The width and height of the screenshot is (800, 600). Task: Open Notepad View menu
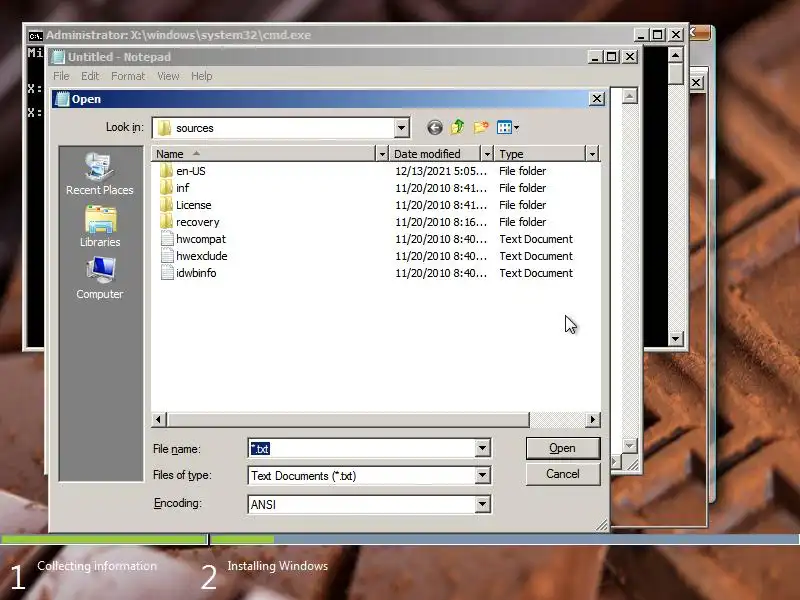pos(168,76)
